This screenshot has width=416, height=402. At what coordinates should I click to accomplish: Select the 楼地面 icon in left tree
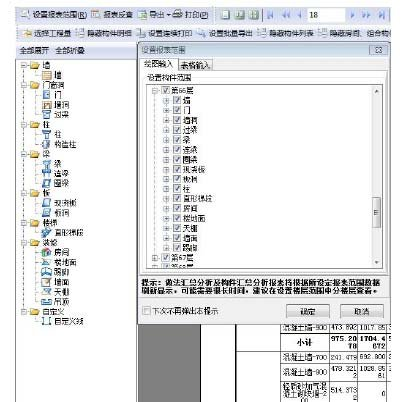pos(46,262)
